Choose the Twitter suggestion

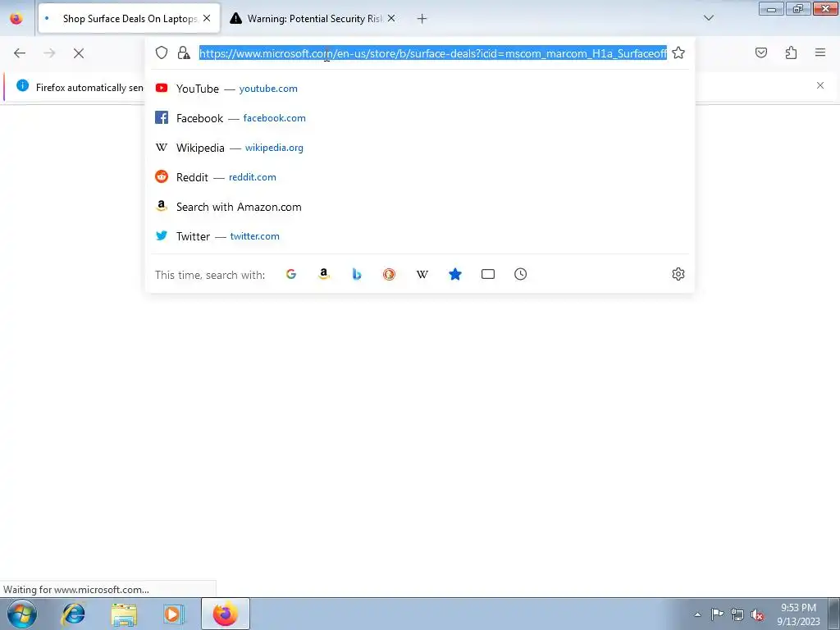pyautogui.click(x=420, y=236)
